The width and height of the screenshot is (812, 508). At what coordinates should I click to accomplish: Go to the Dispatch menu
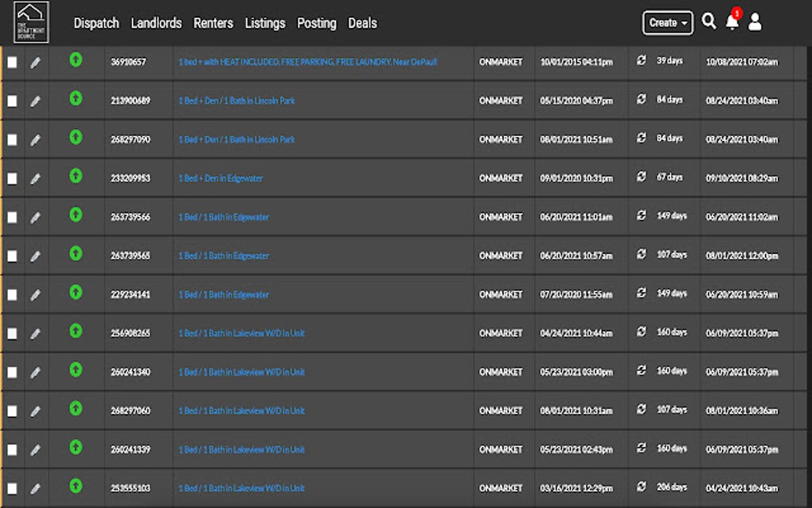pyautogui.click(x=96, y=23)
